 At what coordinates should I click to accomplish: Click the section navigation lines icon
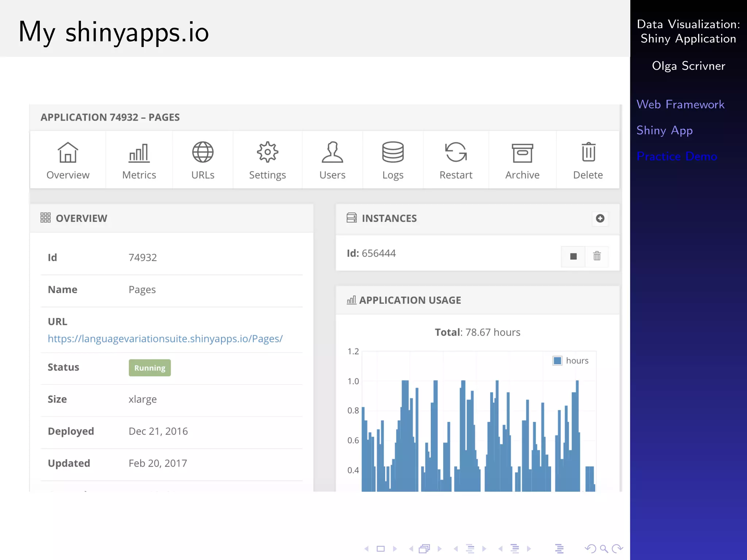point(515,549)
